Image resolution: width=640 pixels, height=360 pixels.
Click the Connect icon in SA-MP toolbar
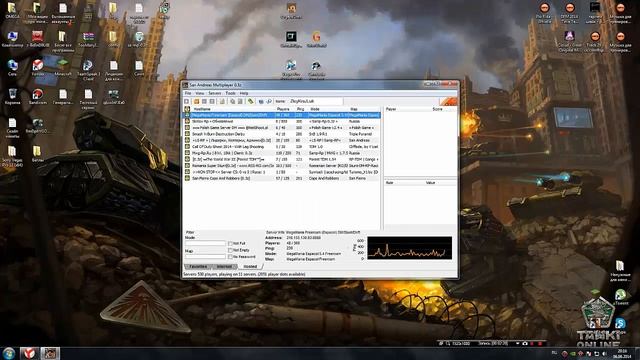coord(187,101)
